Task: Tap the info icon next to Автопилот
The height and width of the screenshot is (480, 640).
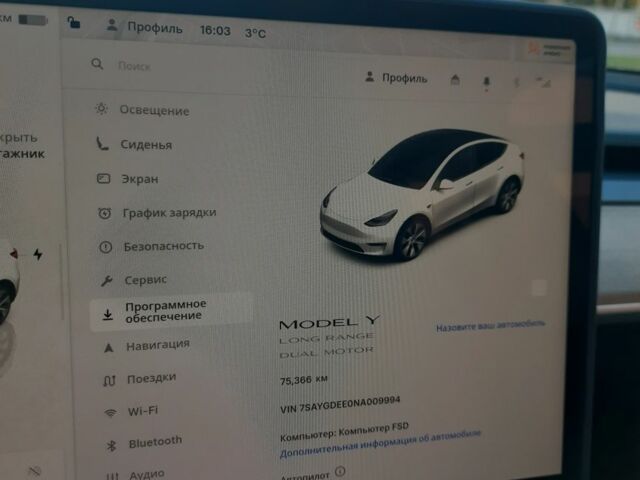Action: pos(340,472)
